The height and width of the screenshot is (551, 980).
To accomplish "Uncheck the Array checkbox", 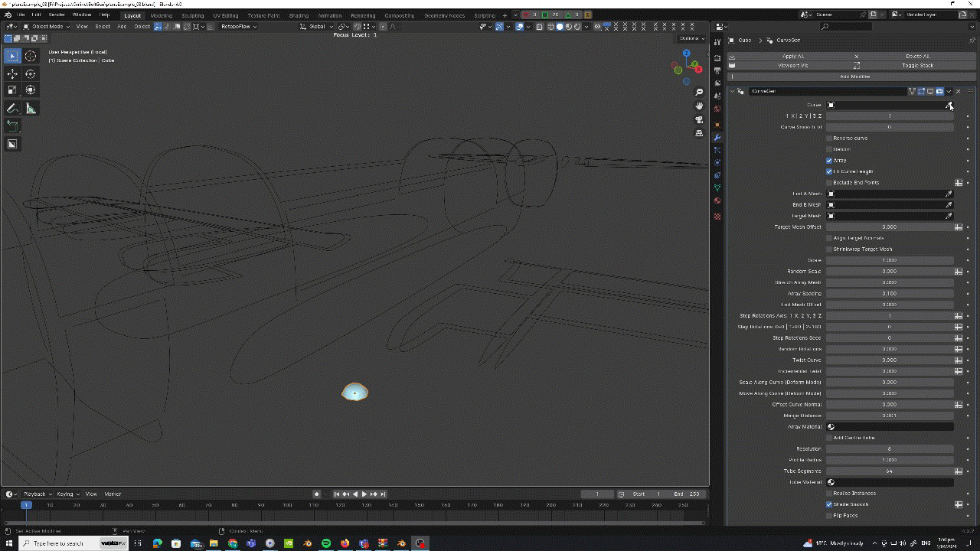I will tap(829, 161).
